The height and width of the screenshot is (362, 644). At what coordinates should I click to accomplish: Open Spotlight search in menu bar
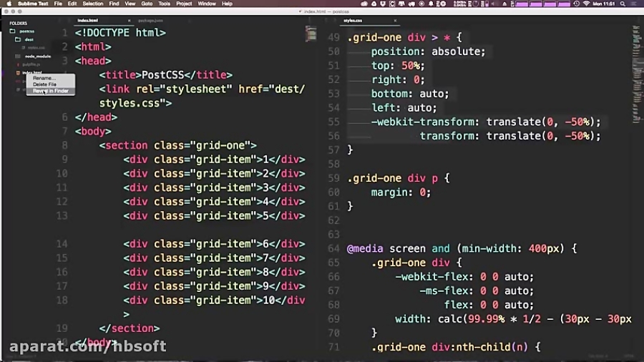[623, 4]
